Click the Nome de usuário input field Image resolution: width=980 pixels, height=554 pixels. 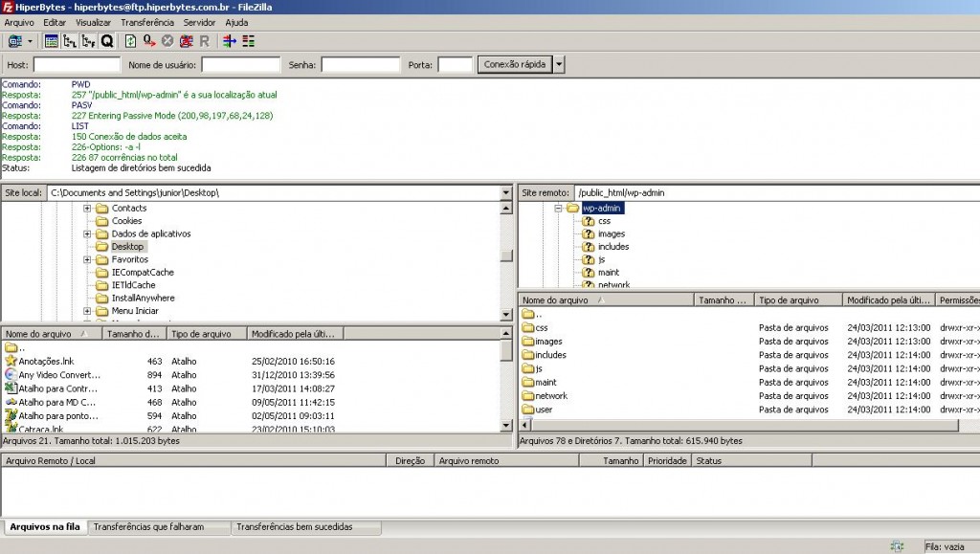coord(240,64)
